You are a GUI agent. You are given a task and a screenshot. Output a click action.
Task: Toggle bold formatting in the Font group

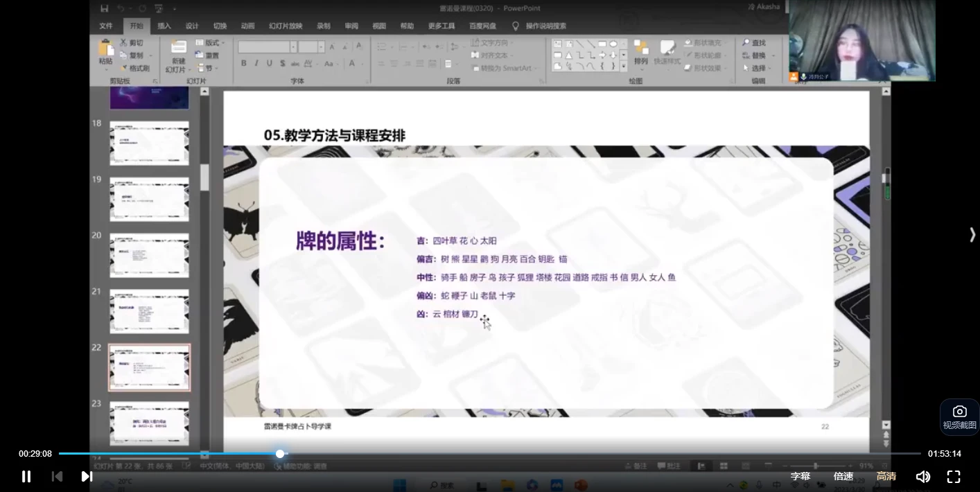(244, 62)
